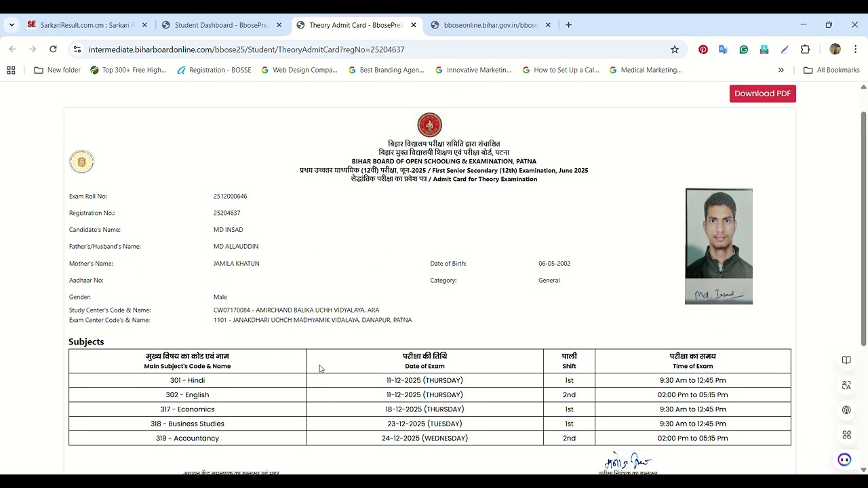Close the Student Dashboard tab

tap(279, 25)
